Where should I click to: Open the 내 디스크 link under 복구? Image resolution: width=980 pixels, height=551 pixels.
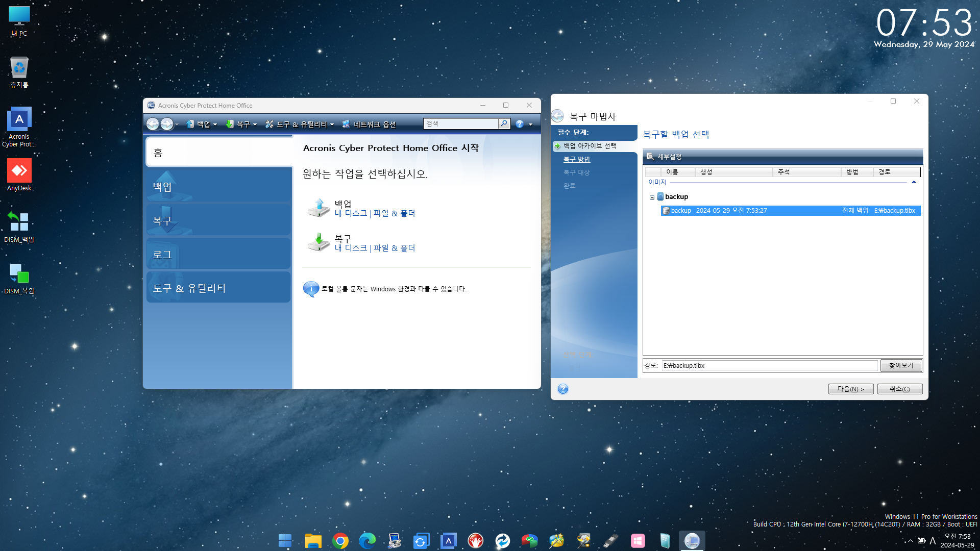click(351, 248)
